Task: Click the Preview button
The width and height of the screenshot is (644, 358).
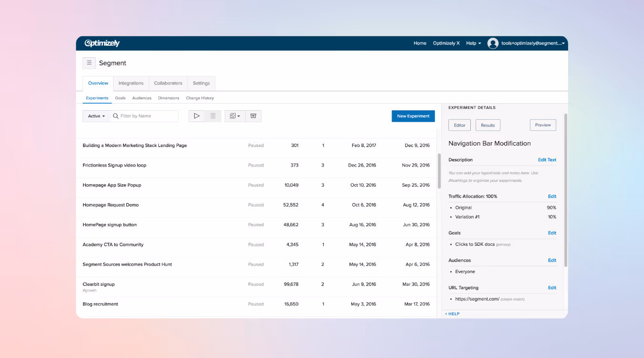Action: point(543,125)
